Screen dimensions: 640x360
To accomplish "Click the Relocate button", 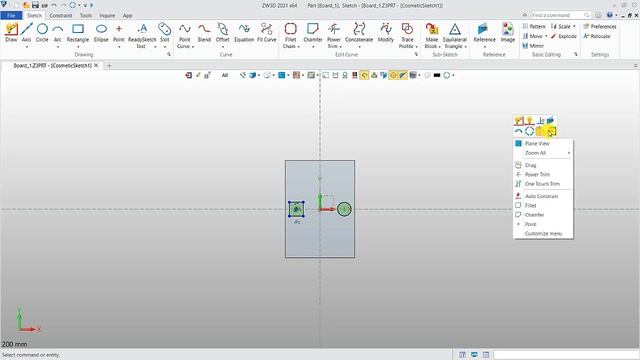I will coord(597,36).
